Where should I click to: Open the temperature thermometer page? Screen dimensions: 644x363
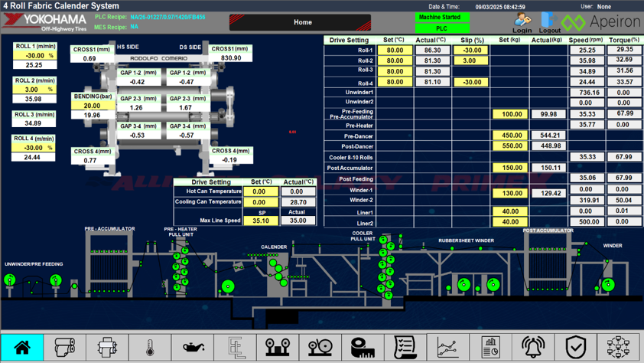150,348
